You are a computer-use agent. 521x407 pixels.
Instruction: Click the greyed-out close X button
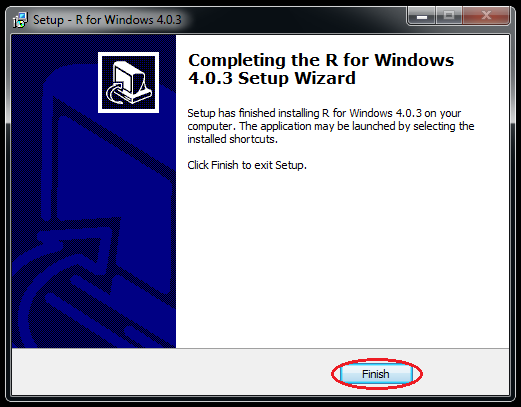click(486, 16)
